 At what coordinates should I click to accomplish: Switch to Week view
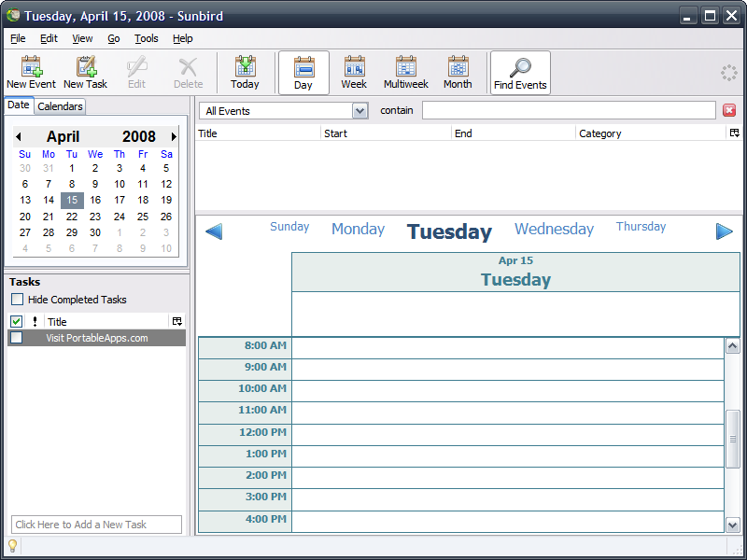354,72
